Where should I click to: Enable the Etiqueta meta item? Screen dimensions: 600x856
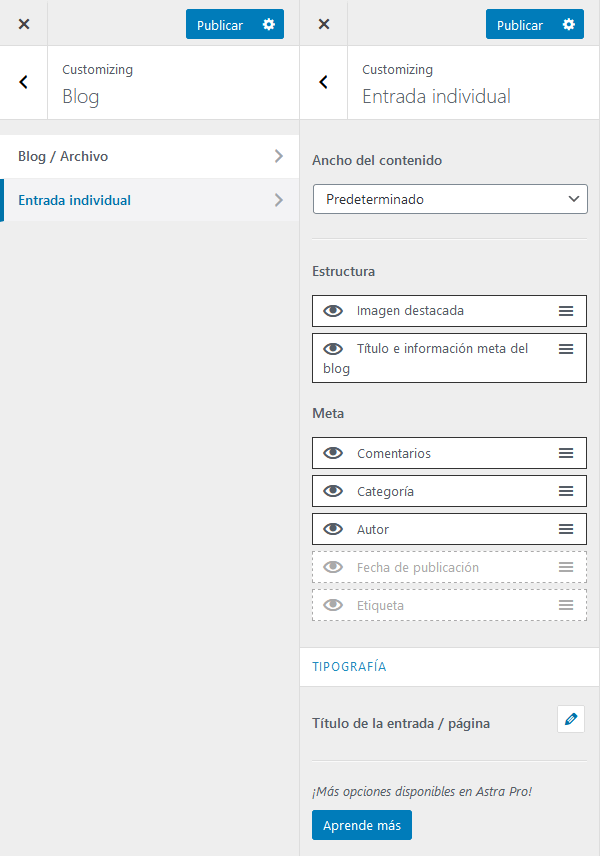[x=333, y=605]
